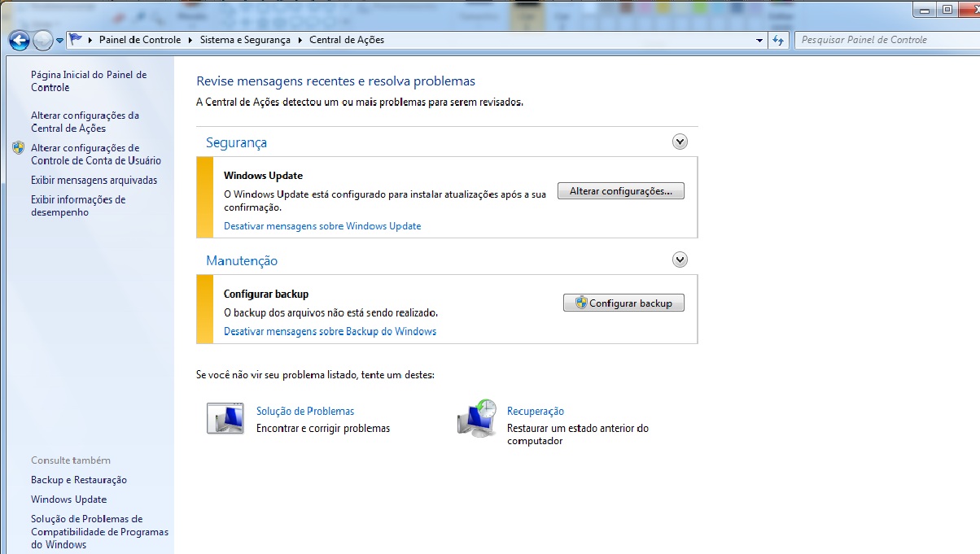Click Desativar mensagens sobre Windows Update
980x554 pixels.
[322, 226]
